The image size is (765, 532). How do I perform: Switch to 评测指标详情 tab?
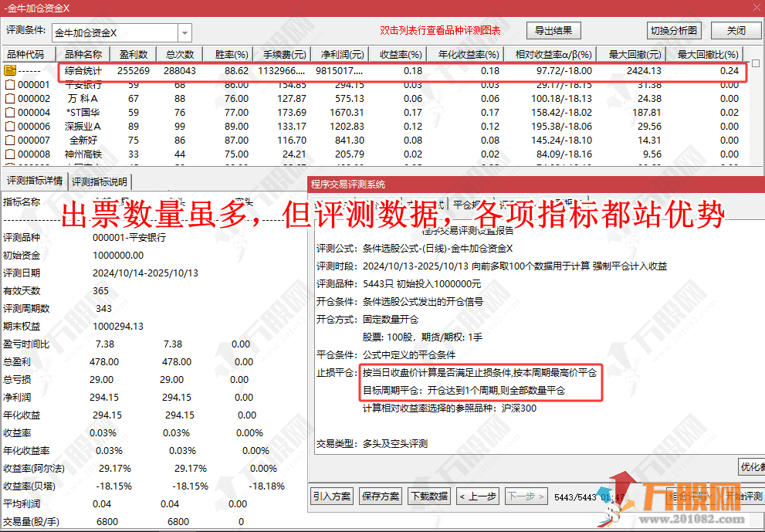pos(35,181)
